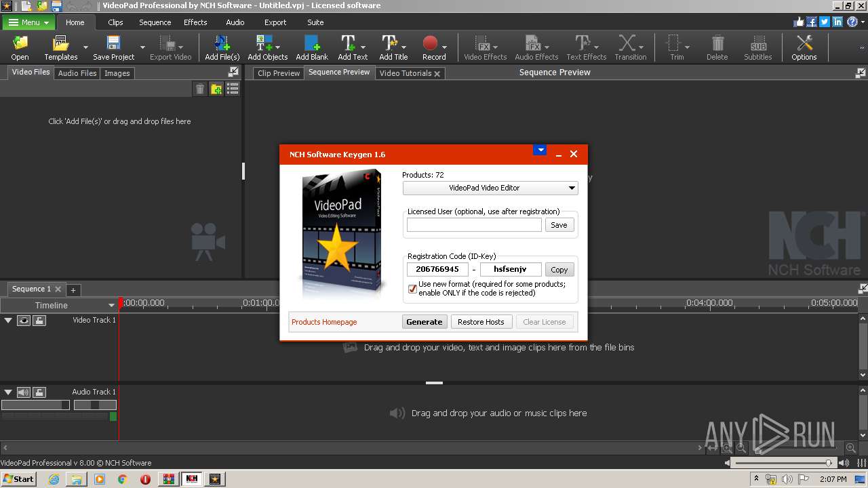
Task: Open the audio mixer icon beside volume slider
Action: [861, 462]
